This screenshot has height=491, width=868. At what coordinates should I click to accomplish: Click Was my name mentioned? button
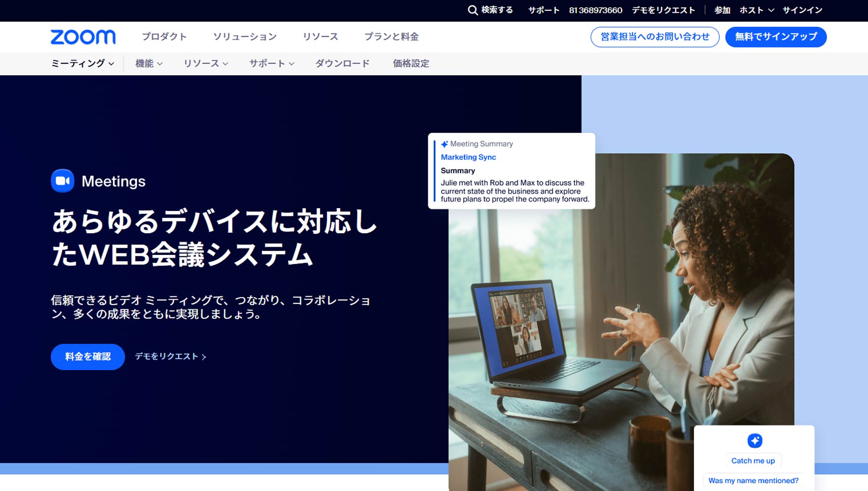point(753,480)
